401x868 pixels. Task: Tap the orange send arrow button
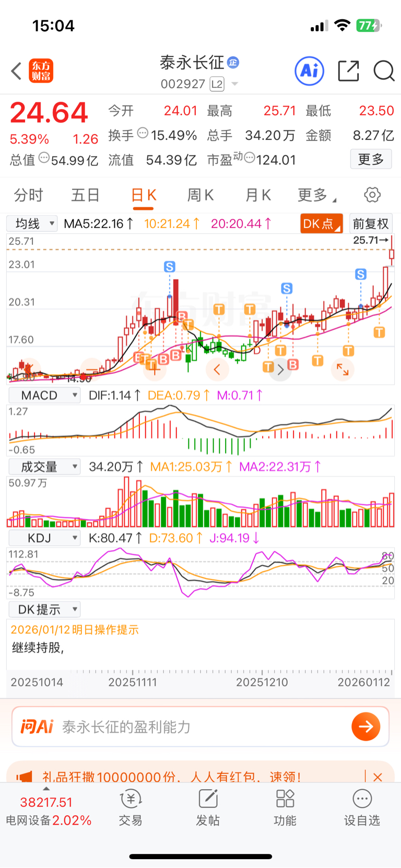coord(365,727)
